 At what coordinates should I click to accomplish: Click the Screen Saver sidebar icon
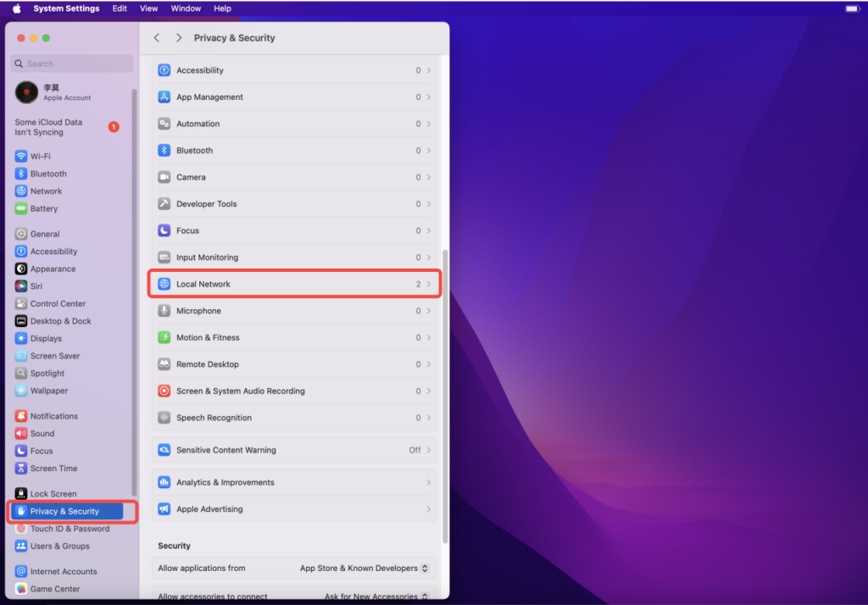[21, 356]
